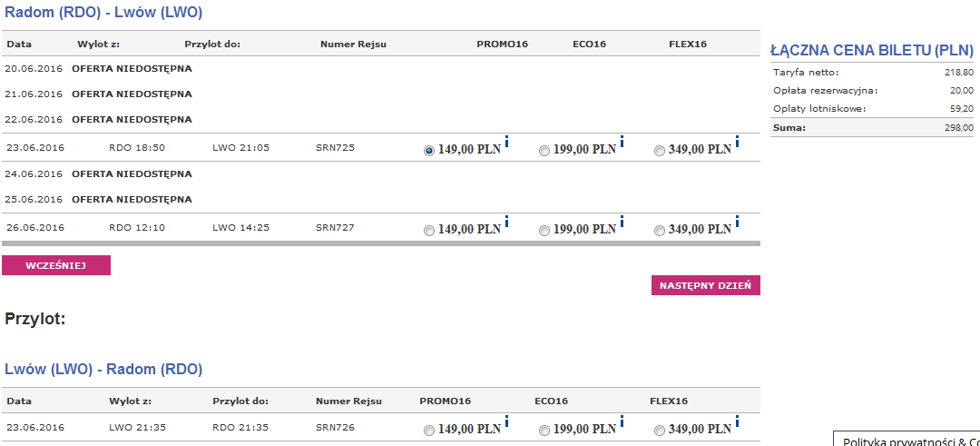Select FLEX16 349,00 PLN fare for flight SRN726

[659, 431]
